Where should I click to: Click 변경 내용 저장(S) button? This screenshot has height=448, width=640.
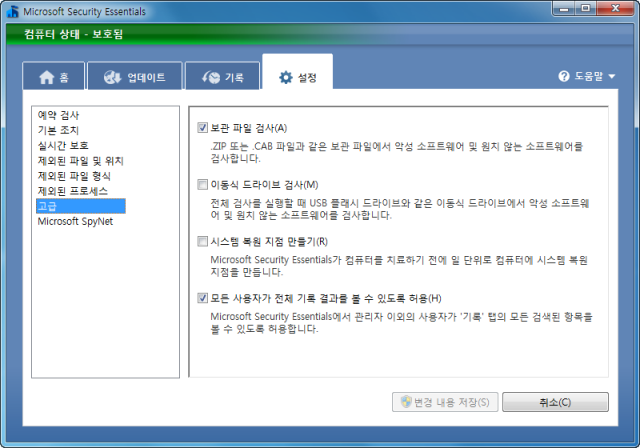(445, 402)
